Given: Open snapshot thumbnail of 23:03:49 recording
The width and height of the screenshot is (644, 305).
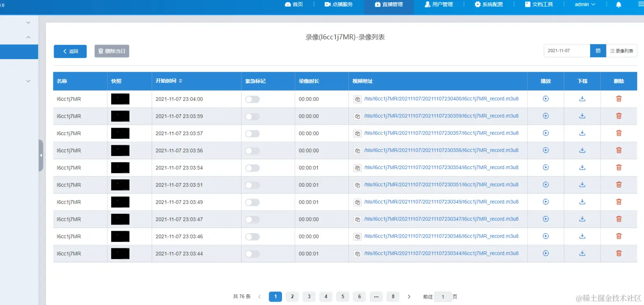Looking at the screenshot, I should click(x=120, y=202).
